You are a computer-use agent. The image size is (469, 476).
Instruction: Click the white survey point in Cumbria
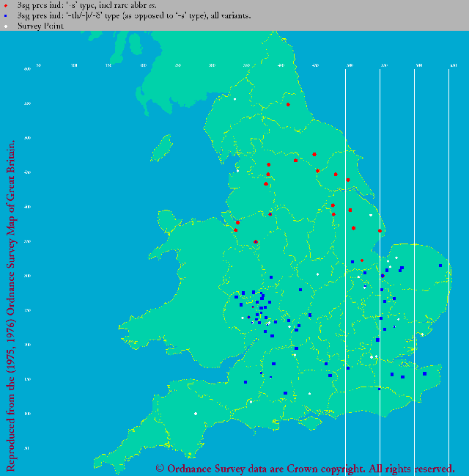click(x=235, y=100)
